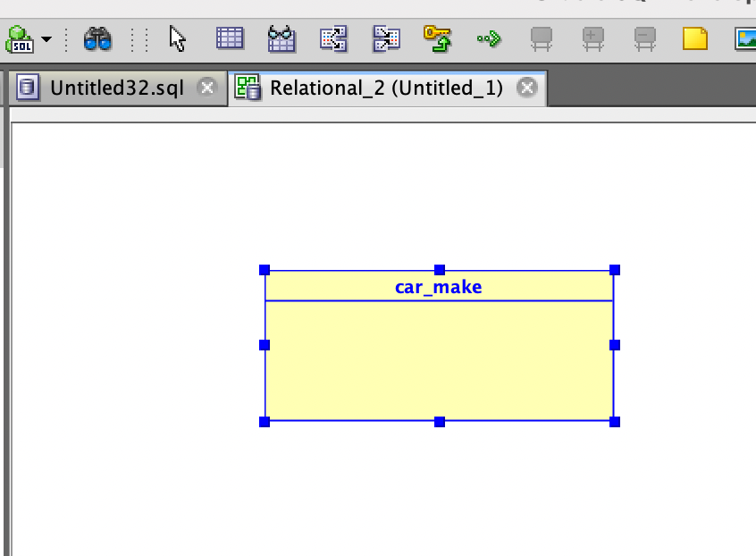The width and height of the screenshot is (756, 556).
Task: Click the car_make table title
Action: [439, 287]
